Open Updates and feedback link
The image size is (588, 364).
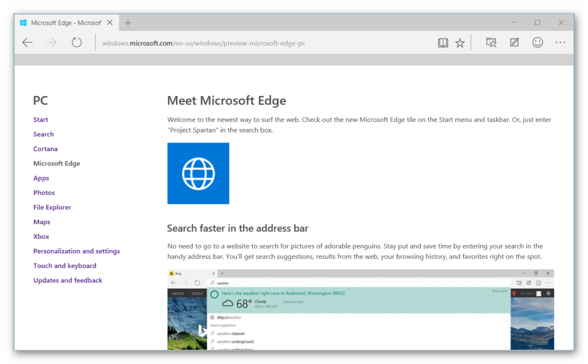[68, 280]
